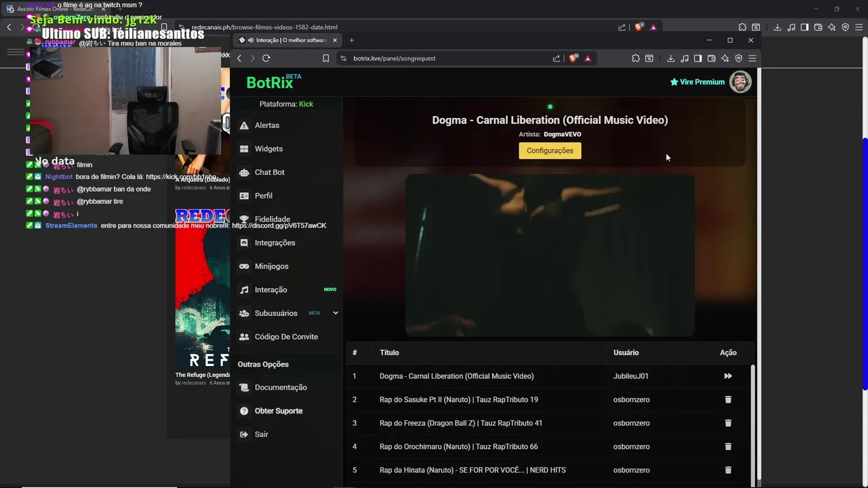Click the Título column header
Viewport: 868px width, 488px height.
coord(389,352)
